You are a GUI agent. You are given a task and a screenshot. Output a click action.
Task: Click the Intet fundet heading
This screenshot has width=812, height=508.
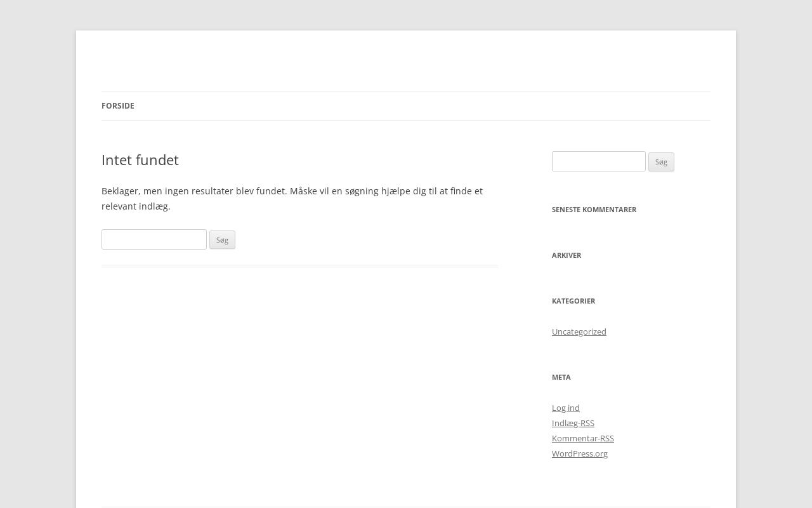[x=140, y=160]
